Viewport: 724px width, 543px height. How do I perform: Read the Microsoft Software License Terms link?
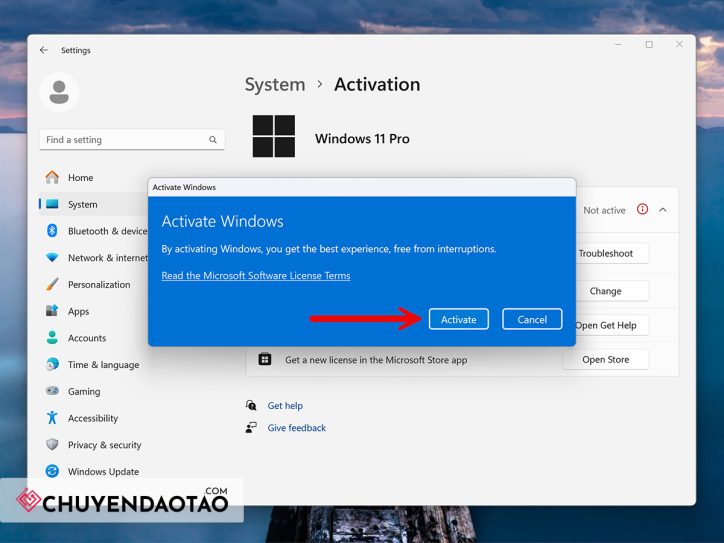(x=256, y=276)
